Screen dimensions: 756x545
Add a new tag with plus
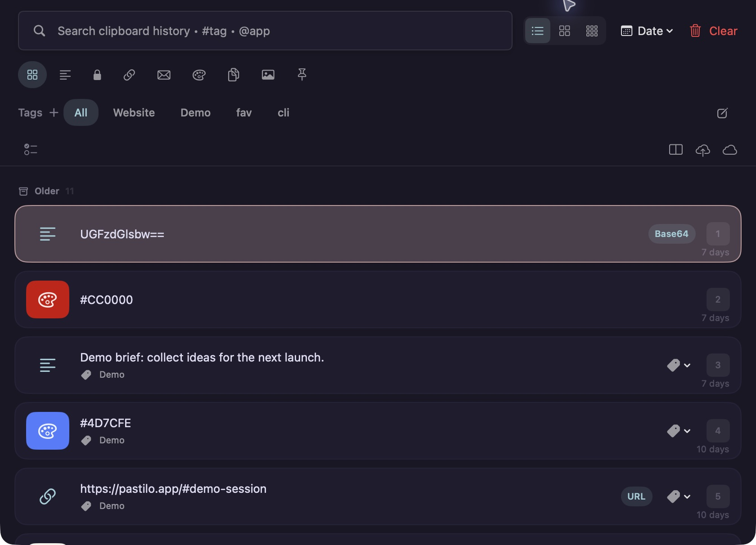pos(54,112)
